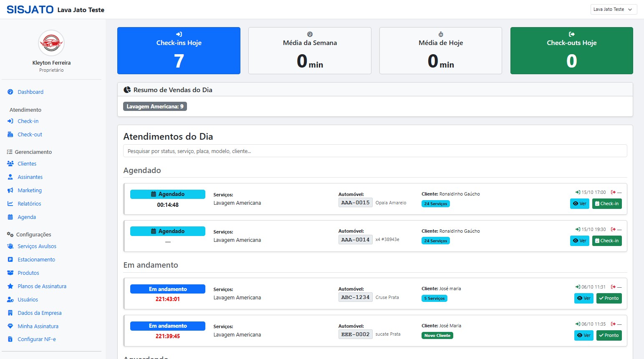The image size is (644, 359).
Task: Click the Planos de Assinatura star icon
Action: pos(10,286)
